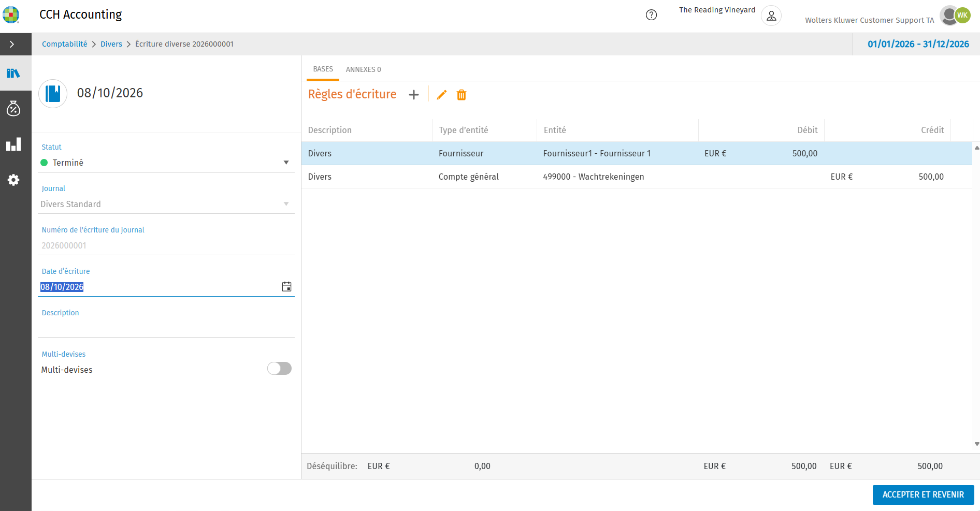The height and width of the screenshot is (511, 980).
Task: Click ACCEPTER ET REVENIR button
Action: coord(923,494)
